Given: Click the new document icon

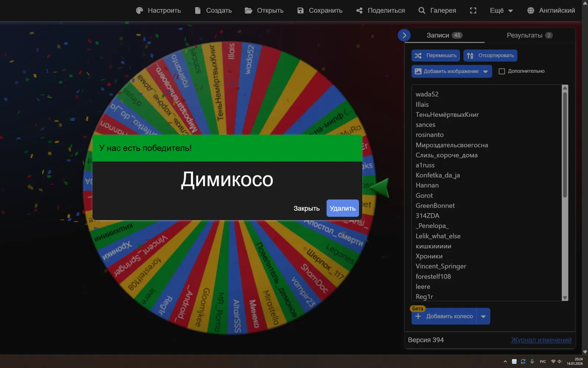Looking at the screenshot, I should (198, 10).
